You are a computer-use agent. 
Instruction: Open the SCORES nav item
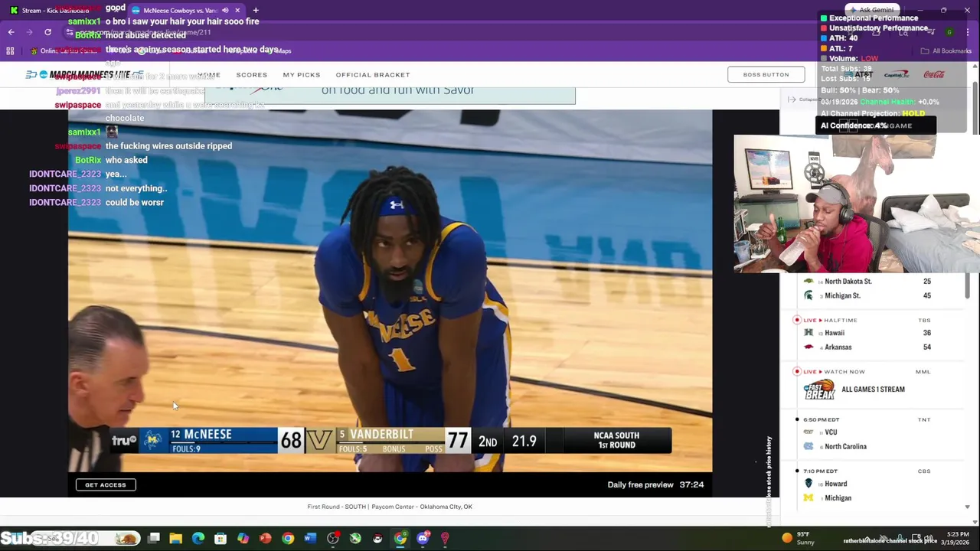pyautogui.click(x=252, y=75)
